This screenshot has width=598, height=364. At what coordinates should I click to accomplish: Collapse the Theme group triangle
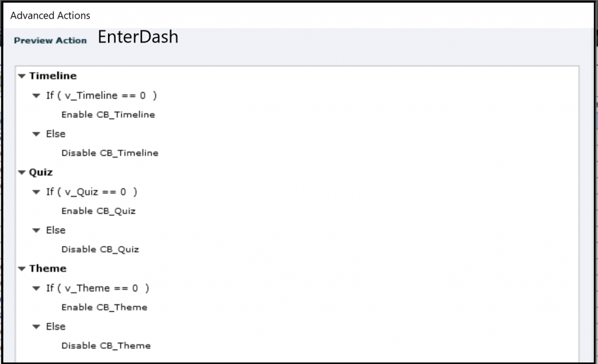click(x=22, y=269)
